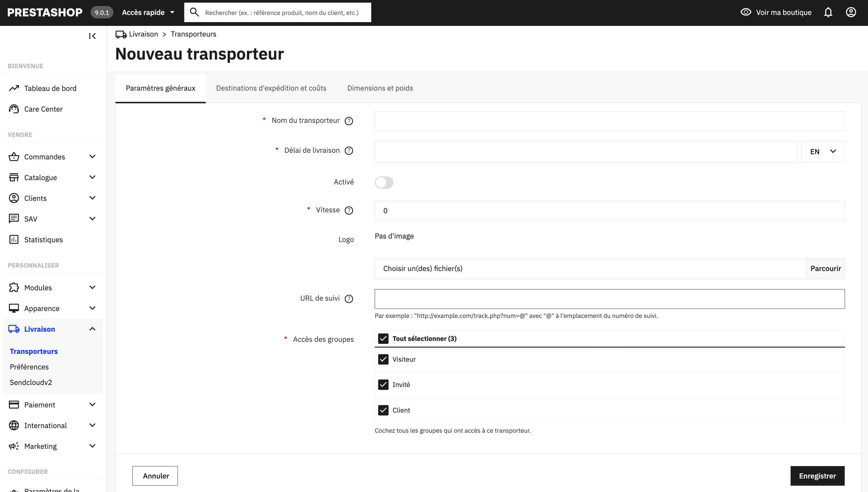
Task: Show help for Vitesse field
Action: tap(349, 211)
